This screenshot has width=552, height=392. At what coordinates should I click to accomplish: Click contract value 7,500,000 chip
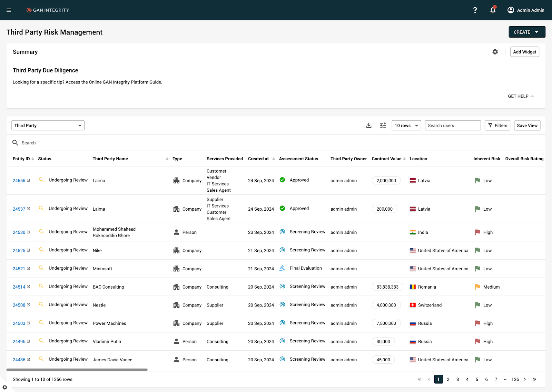(386, 323)
